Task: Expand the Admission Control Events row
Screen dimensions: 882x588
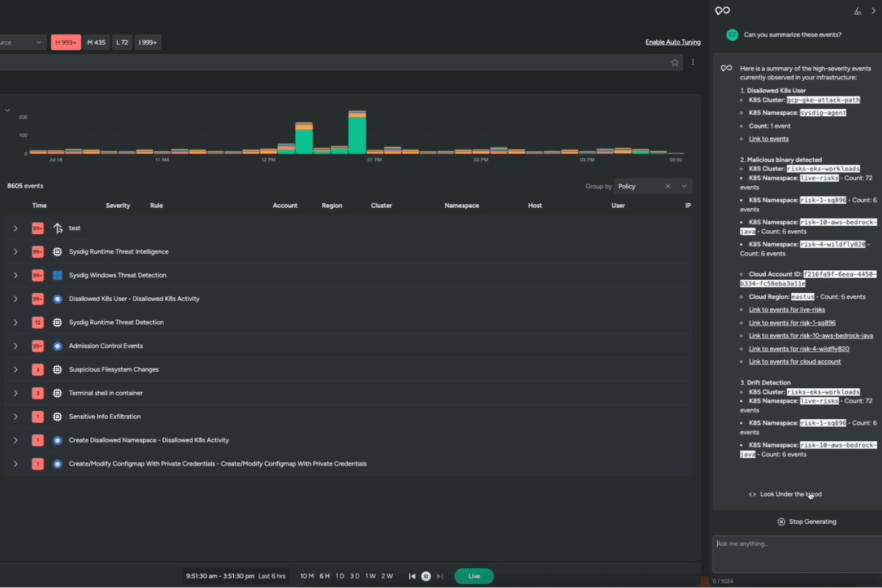Action: pos(16,346)
